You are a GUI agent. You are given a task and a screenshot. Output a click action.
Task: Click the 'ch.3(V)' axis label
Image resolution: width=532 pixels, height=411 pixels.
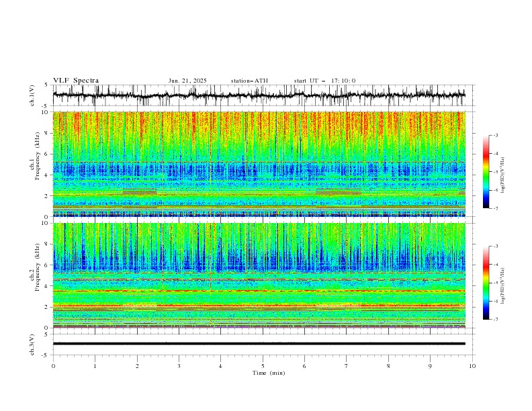point(32,345)
